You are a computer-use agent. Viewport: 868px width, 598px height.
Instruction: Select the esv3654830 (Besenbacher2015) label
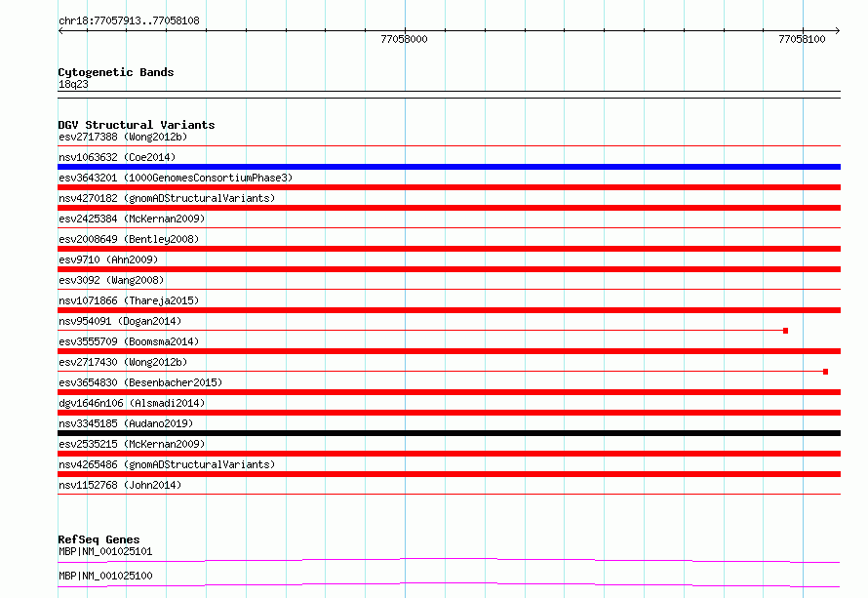(140, 382)
